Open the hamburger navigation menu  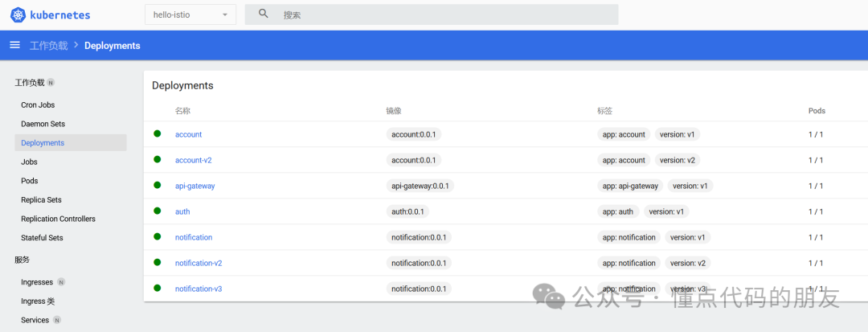(x=15, y=45)
